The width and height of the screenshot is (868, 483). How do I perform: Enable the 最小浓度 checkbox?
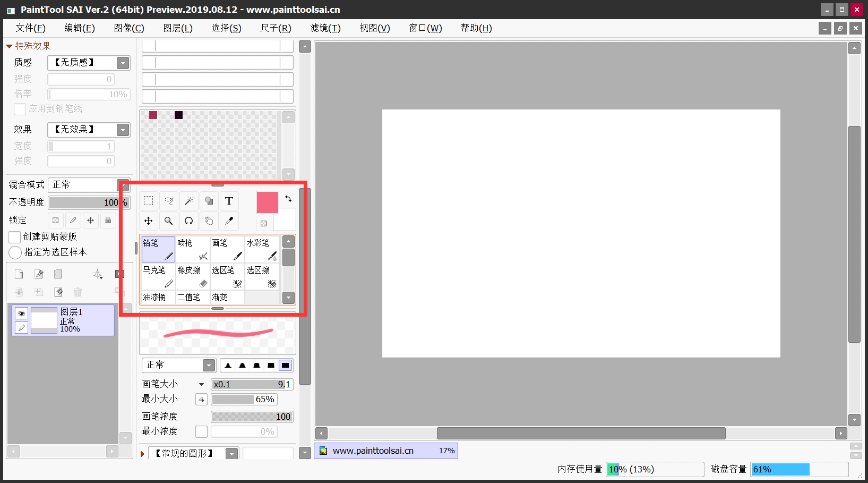pyautogui.click(x=201, y=431)
